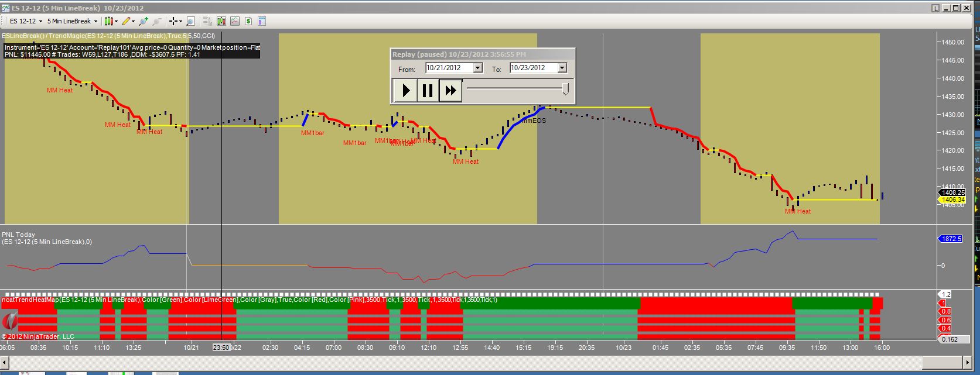The width and height of the screenshot is (980, 375).
Task: Click the NinjaTrader logo icon in heat map panel
Action: [9, 322]
